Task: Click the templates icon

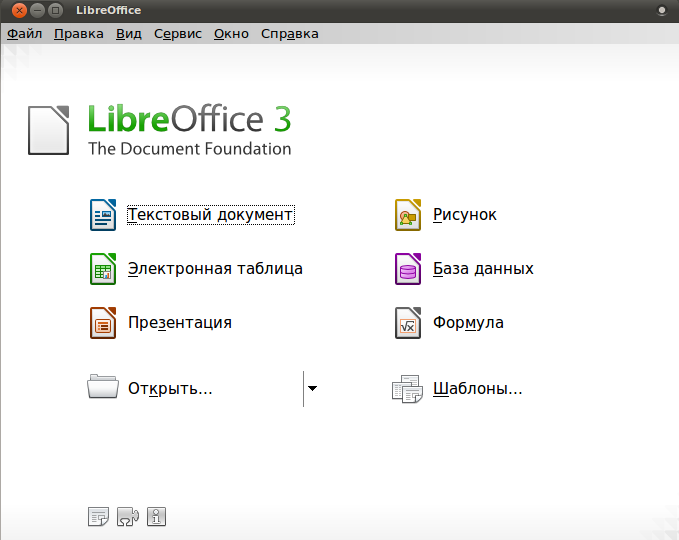Action: coord(407,389)
